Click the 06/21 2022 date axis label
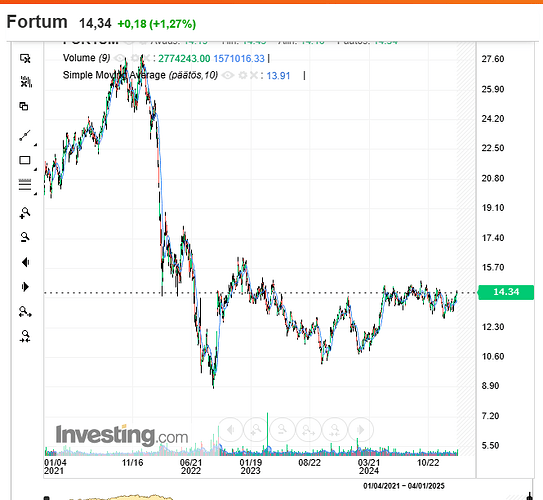This screenshot has width=543, height=500. pos(191,466)
